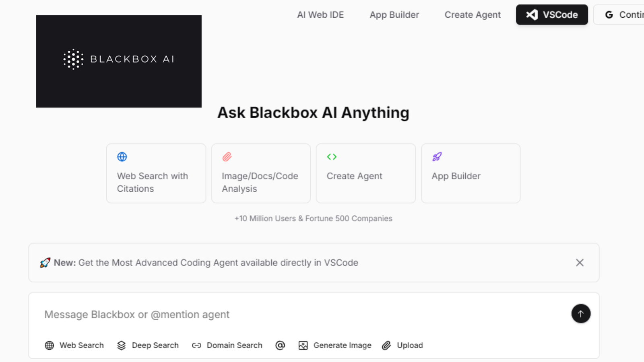Dismiss the New VSCode announcement banner
Image resolution: width=644 pixels, height=362 pixels.
tap(580, 263)
